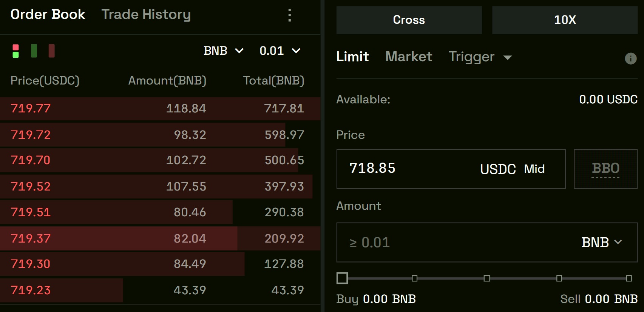Image resolution: width=644 pixels, height=312 pixels.
Task: Select the ask price 719.51 row
Action: point(160,212)
